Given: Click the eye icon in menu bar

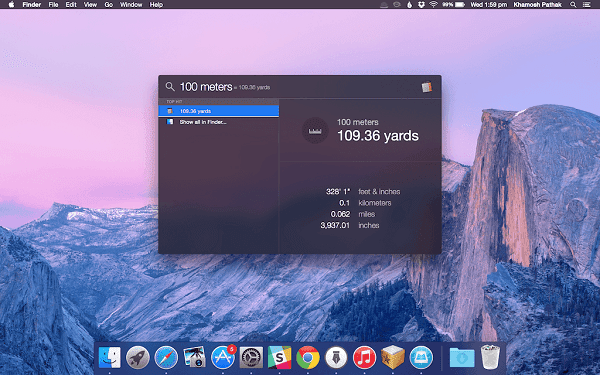Looking at the screenshot, I should (x=397, y=5).
